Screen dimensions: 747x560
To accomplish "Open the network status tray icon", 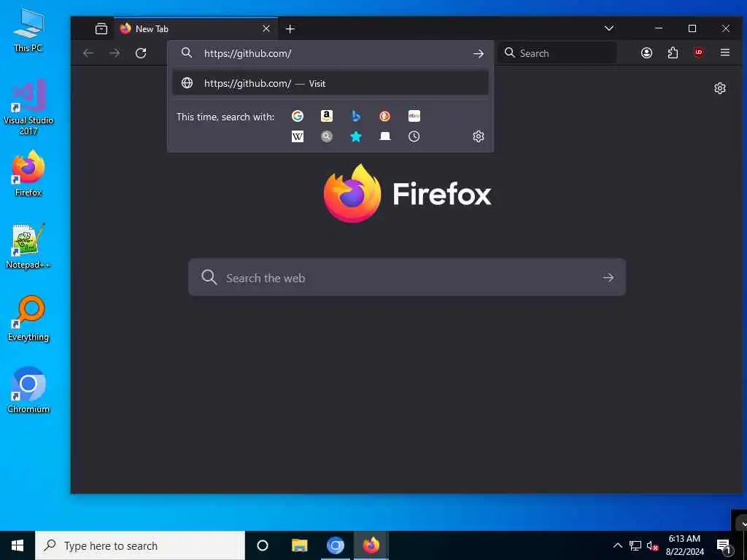I will (635, 545).
